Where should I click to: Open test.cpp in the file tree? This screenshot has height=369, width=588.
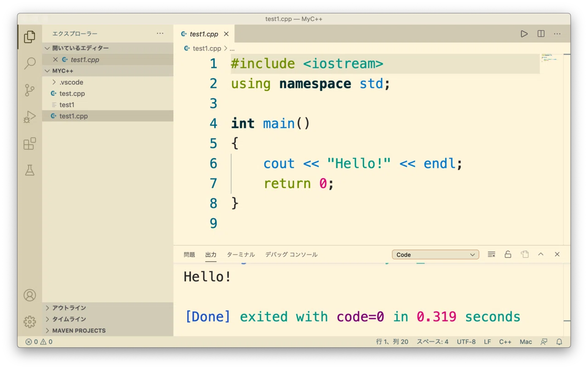108,94
